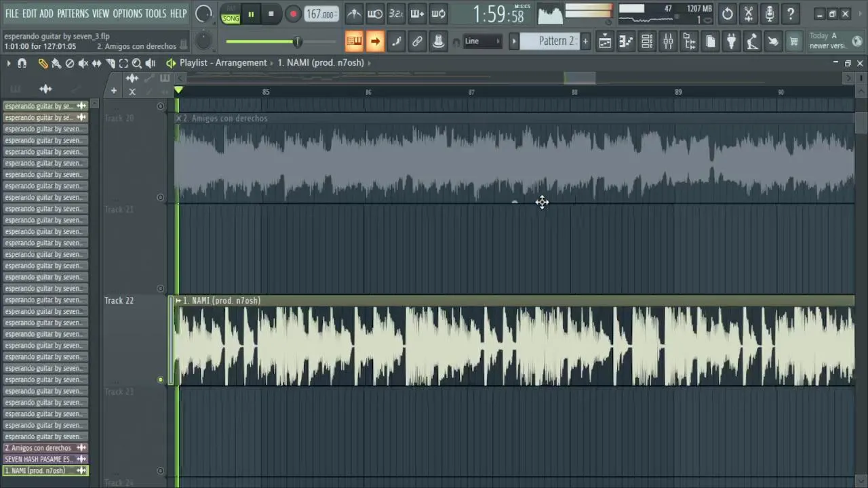
Task: Select the Slice tool in playlist toolbar
Action: tap(111, 63)
